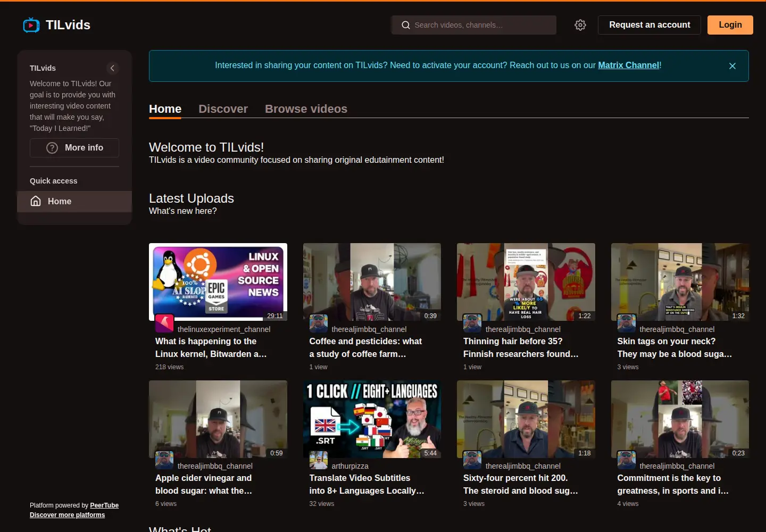Click the question mark icon in More info

point(52,148)
